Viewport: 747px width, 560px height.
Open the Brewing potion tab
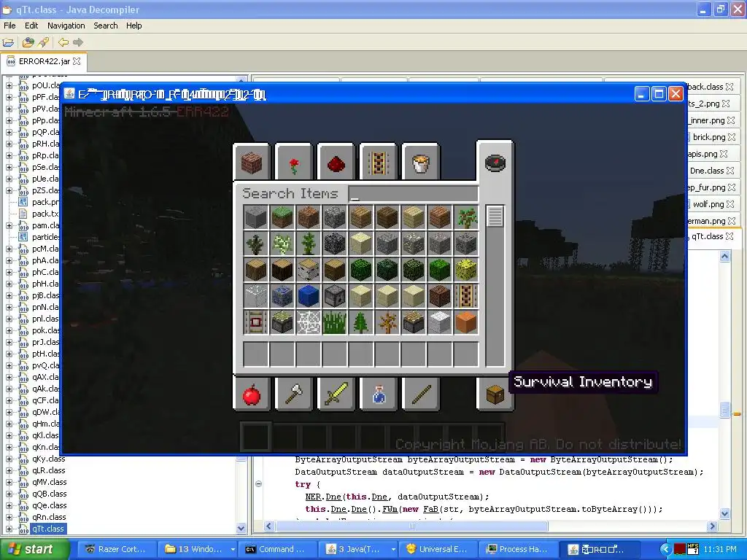click(x=379, y=393)
